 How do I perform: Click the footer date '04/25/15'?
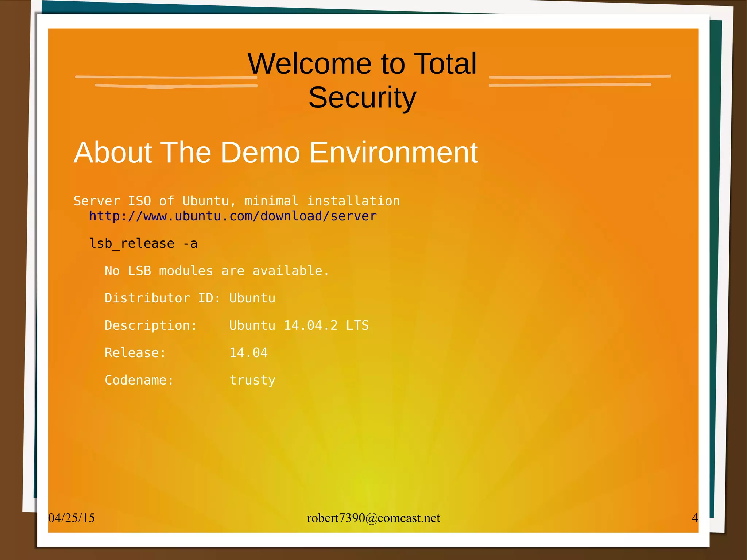click(71, 518)
